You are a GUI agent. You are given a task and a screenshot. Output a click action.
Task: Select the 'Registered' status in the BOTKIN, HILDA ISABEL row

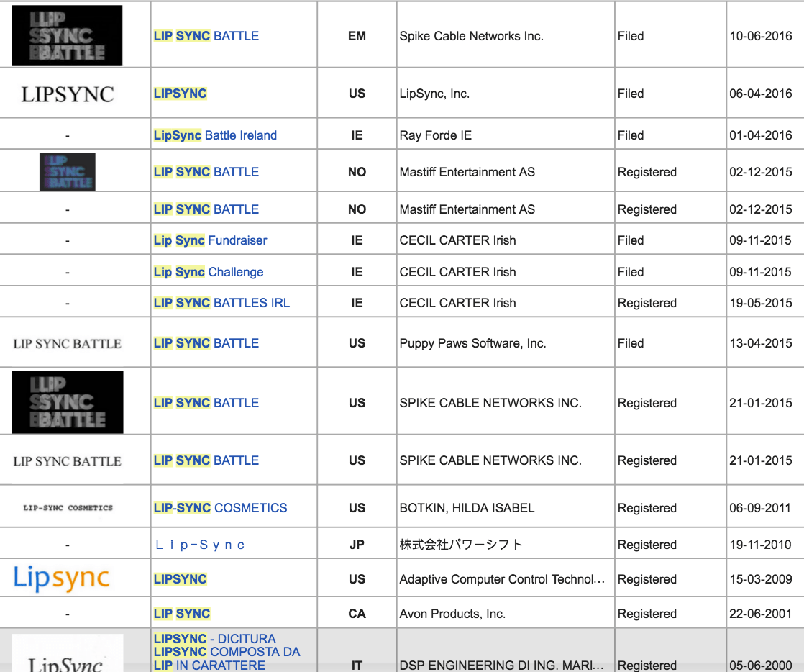[x=647, y=508]
